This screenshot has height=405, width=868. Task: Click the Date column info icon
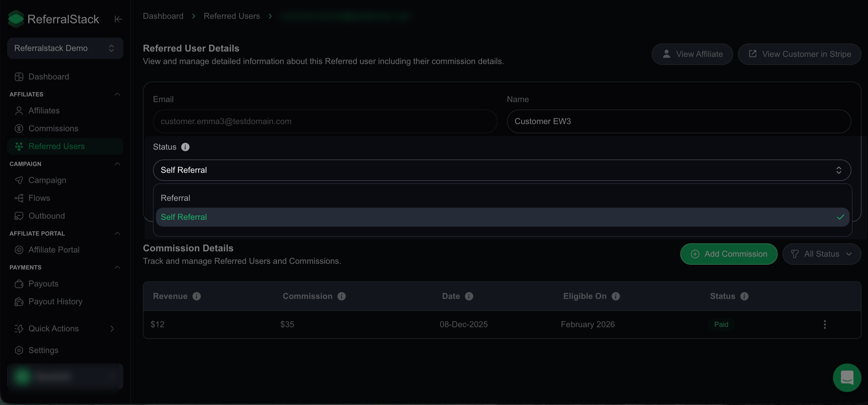469,296
